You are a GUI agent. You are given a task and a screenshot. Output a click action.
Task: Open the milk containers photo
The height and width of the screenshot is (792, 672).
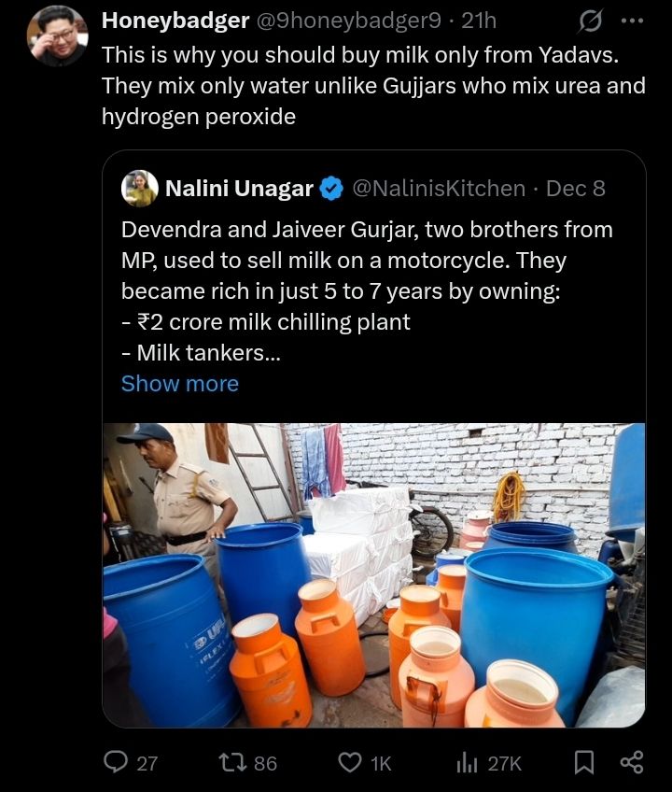point(373,574)
